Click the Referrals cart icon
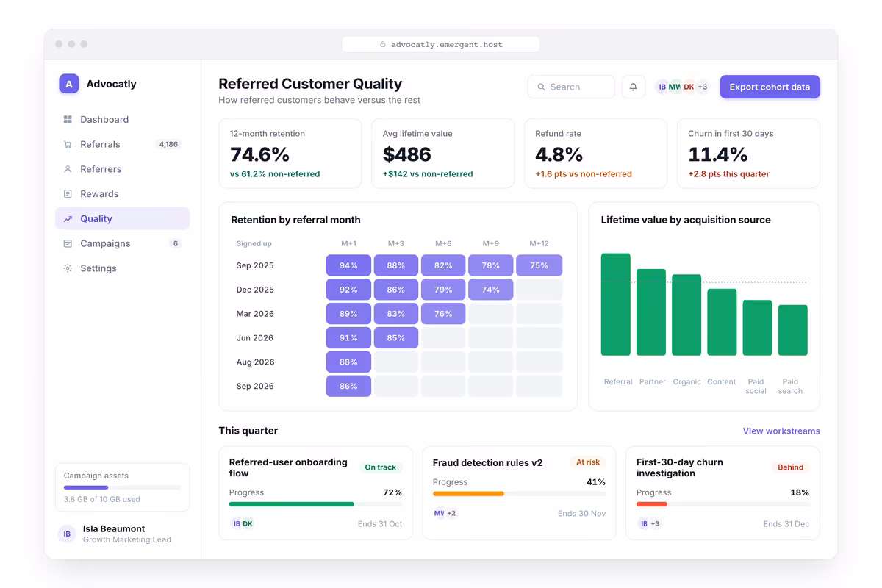The height and width of the screenshot is (588, 882). 68,144
